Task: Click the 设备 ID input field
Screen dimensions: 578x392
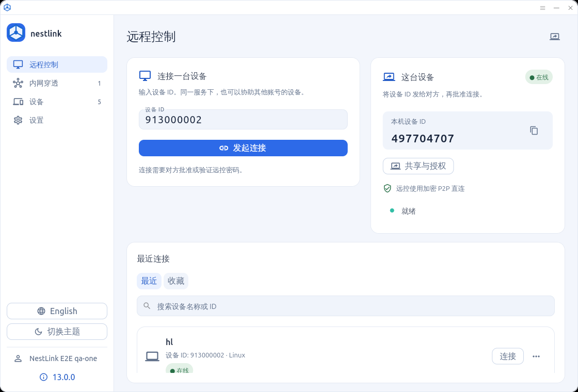Action: click(243, 119)
